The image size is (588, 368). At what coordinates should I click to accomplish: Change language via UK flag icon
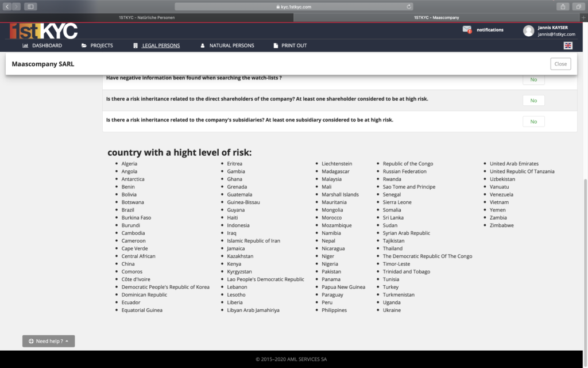568,45
